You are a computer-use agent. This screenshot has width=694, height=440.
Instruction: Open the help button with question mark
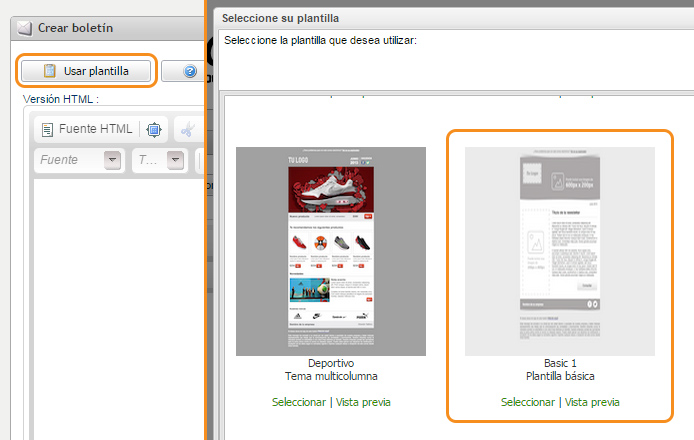pyautogui.click(x=189, y=71)
